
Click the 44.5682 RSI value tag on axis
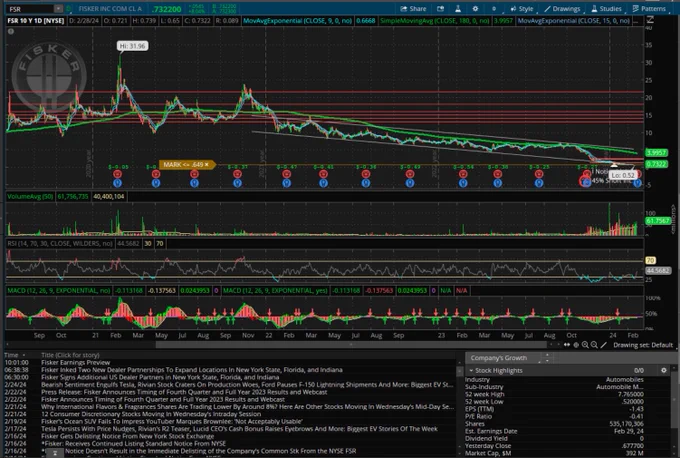[657, 271]
